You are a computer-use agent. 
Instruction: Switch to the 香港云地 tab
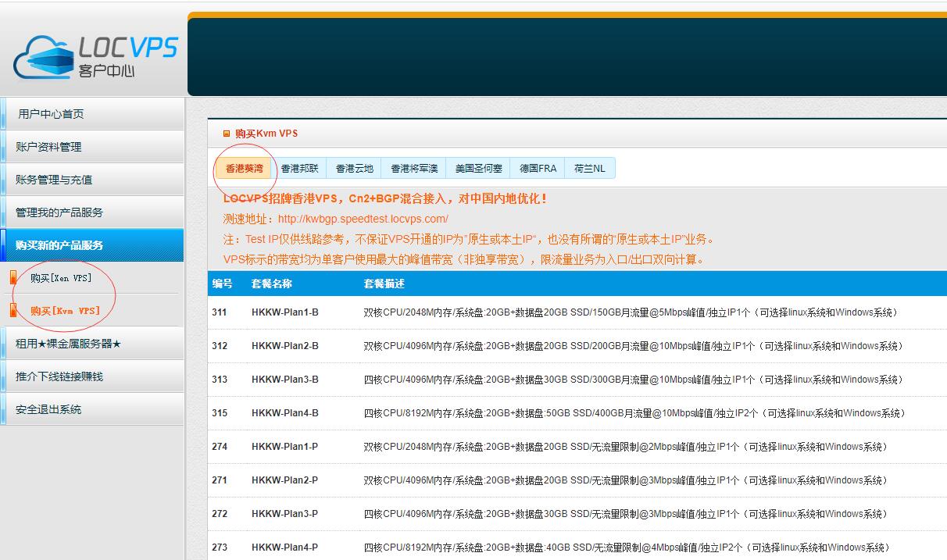(x=355, y=168)
